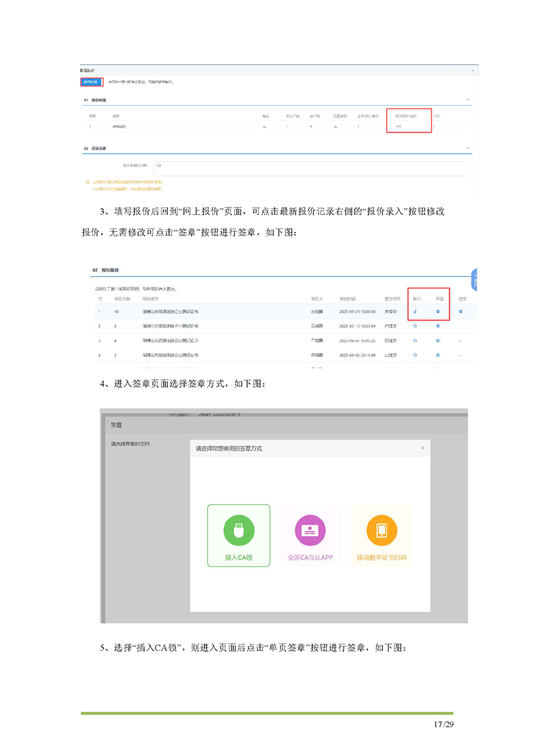
Task: Click the view icon in bid row 2
Action: (415, 325)
